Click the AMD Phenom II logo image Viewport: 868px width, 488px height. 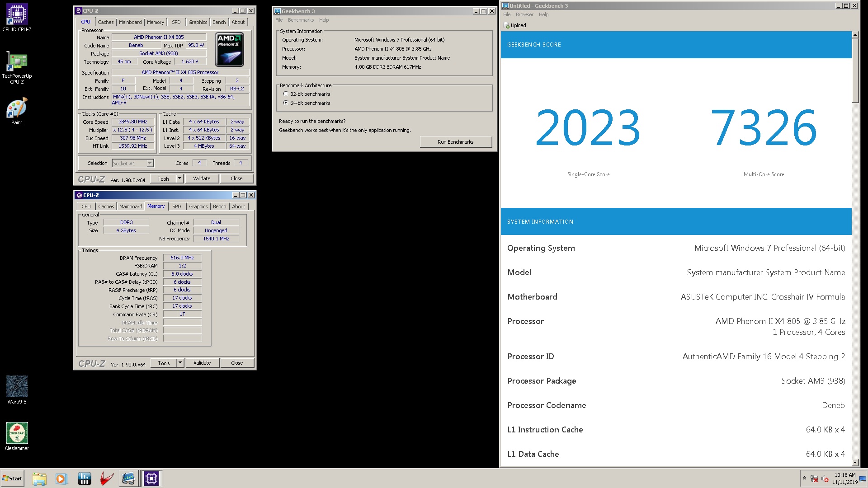point(230,50)
